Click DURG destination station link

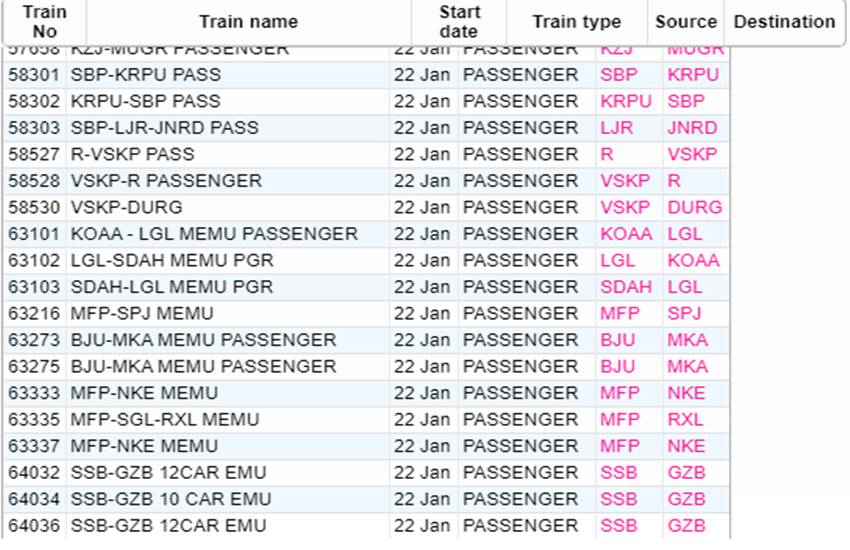tap(694, 208)
